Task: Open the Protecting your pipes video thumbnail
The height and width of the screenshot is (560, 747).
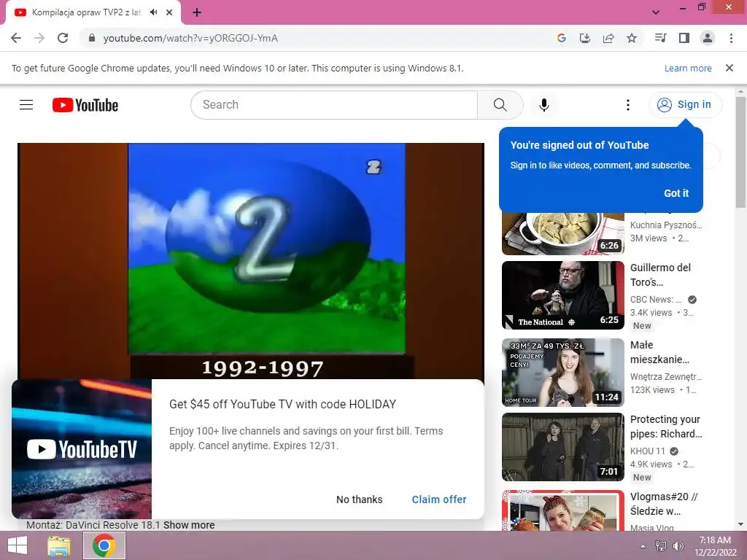Action: pos(562,447)
